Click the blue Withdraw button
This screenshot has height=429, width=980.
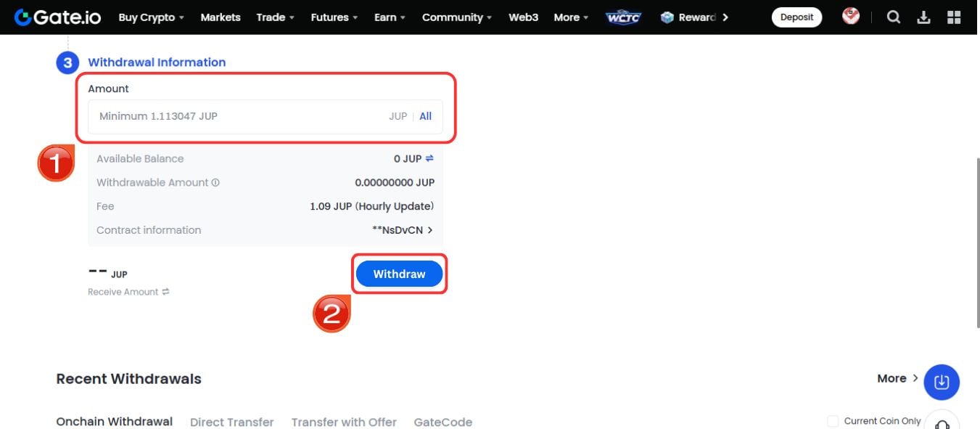[399, 274]
